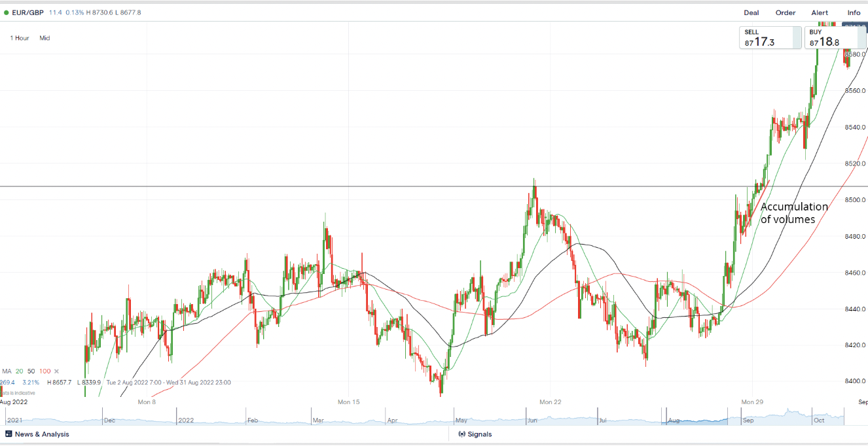Image resolution: width=868 pixels, height=446 pixels.
Task: Open the Deal tab
Action: coord(751,12)
